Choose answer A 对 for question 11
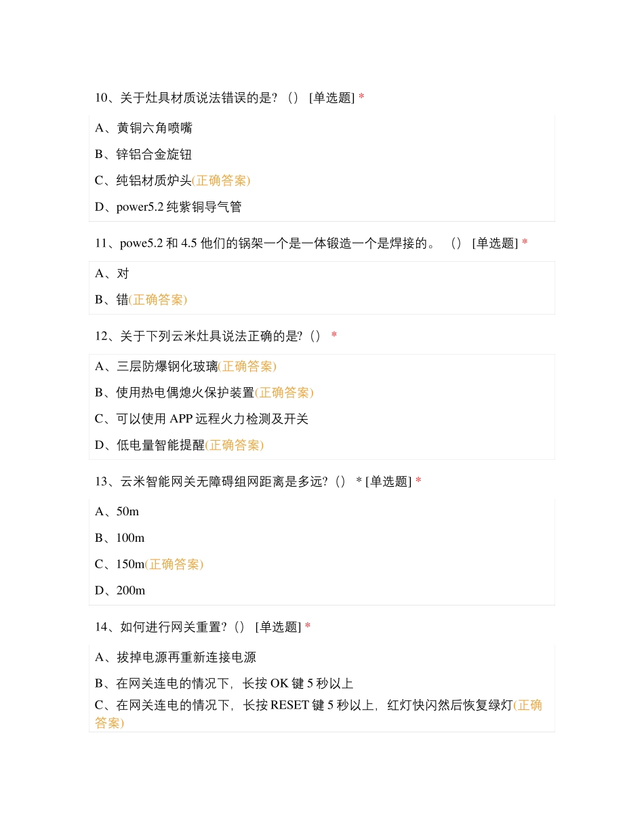644x834 pixels. (x=113, y=273)
